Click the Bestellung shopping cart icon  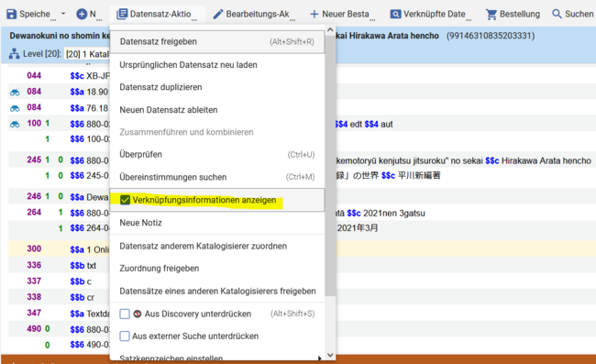point(491,14)
